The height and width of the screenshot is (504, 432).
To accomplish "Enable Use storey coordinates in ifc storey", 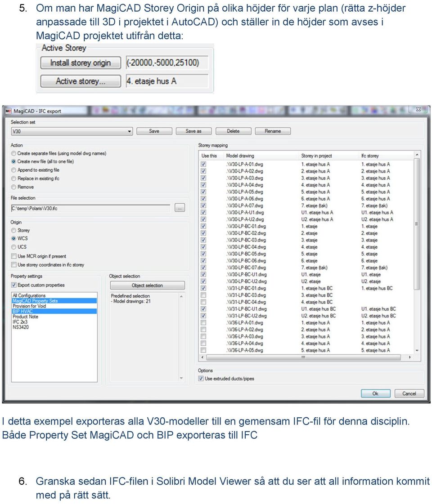I will pyautogui.click(x=13, y=264).
